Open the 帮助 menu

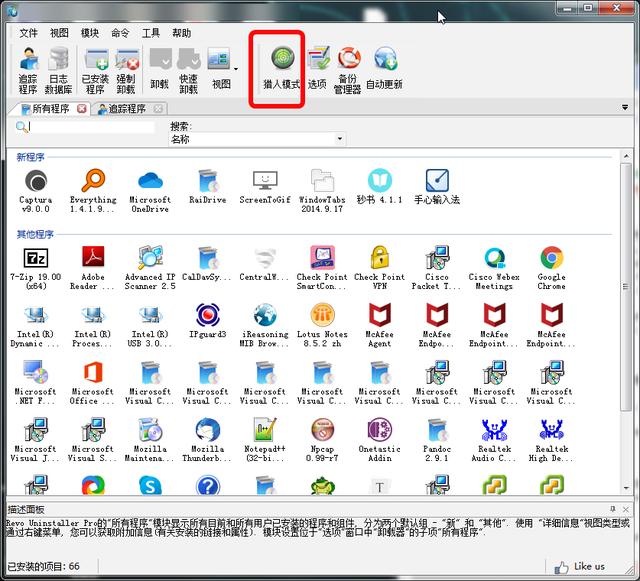182,33
